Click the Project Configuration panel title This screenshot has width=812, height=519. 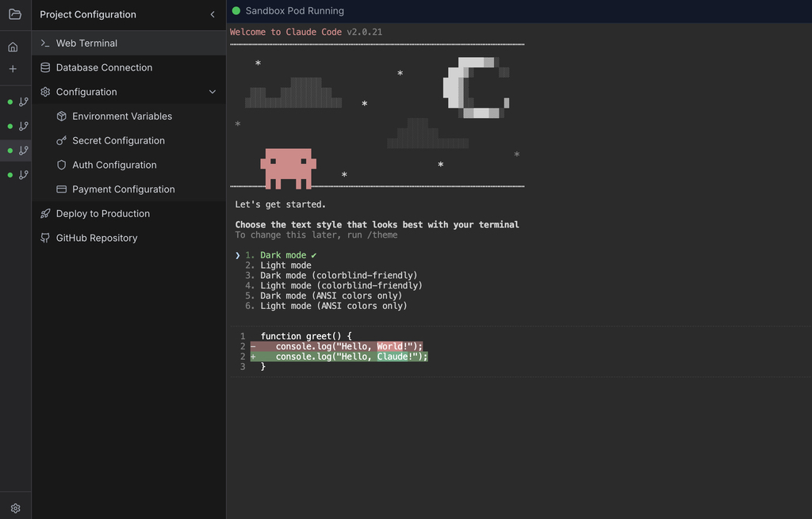tap(88, 14)
